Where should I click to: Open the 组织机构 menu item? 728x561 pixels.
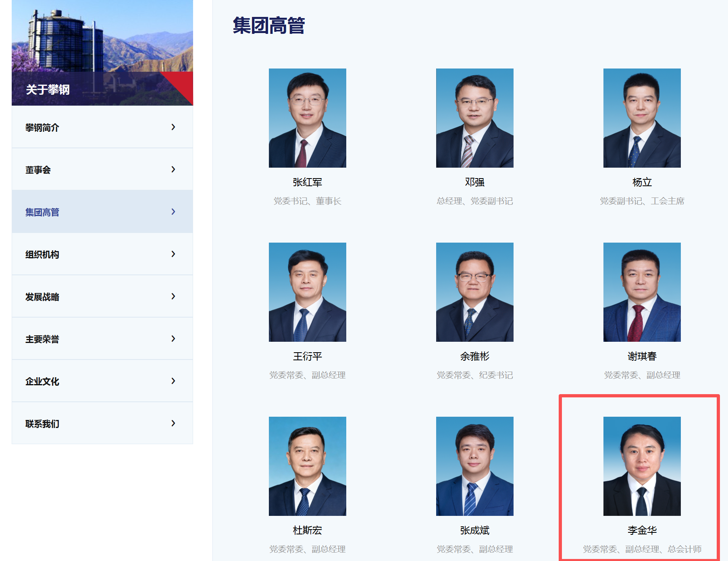pos(102,254)
